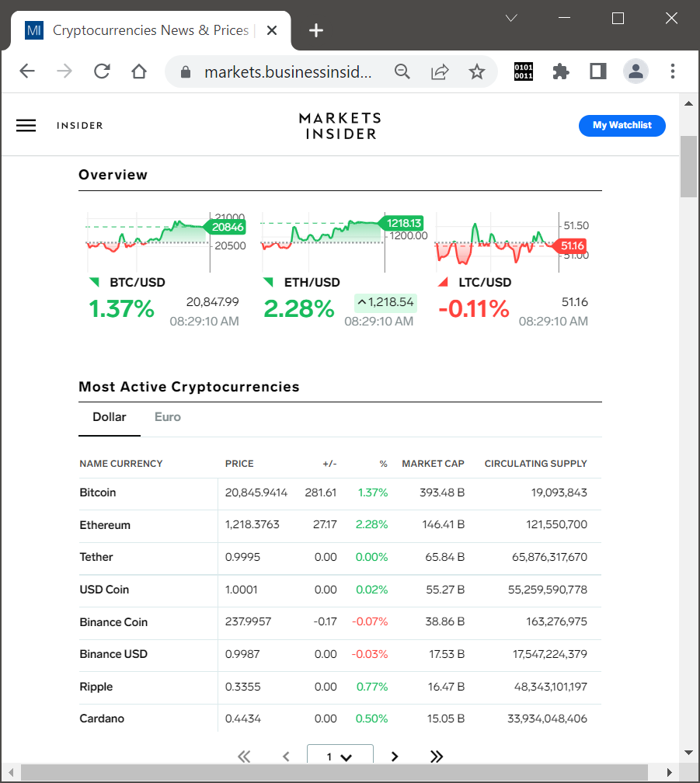Go to previous table page
700x783 pixels.
286,757
